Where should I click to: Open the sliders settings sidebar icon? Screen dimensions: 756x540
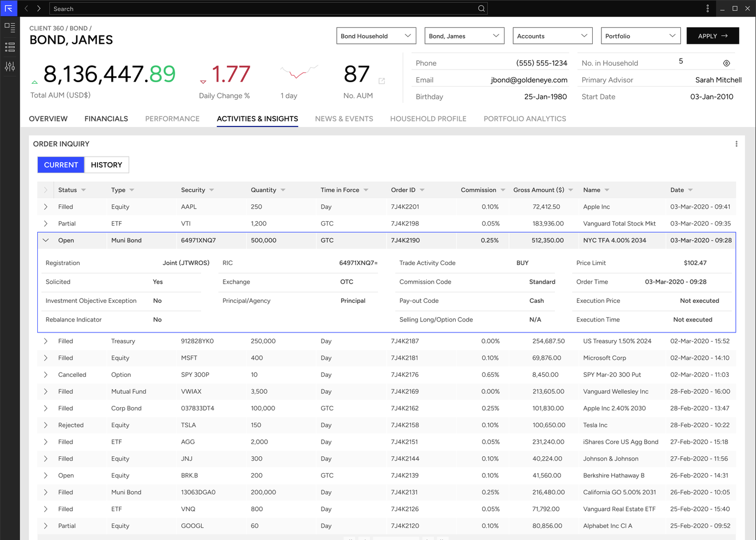click(10, 66)
